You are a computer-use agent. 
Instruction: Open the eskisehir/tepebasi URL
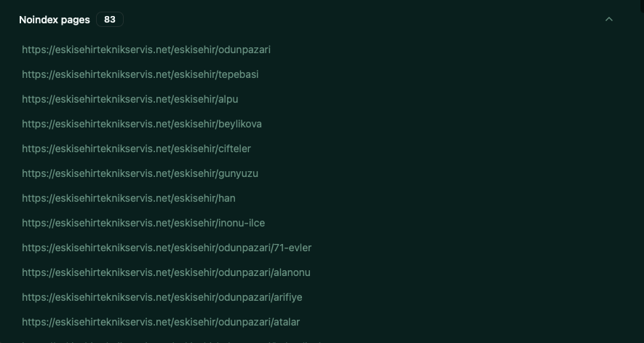point(140,74)
